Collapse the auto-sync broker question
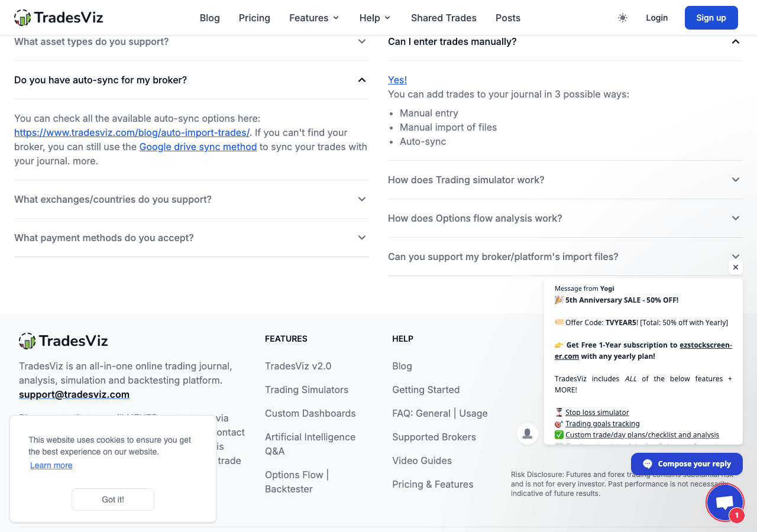 pyautogui.click(x=192, y=80)
